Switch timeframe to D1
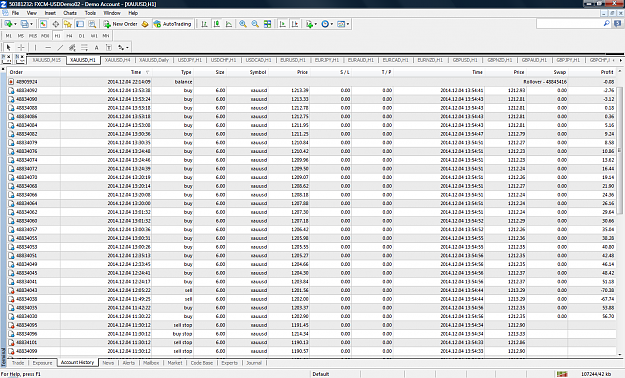The width and height of the screenshot is (625, 378). [x=82, y=36]
